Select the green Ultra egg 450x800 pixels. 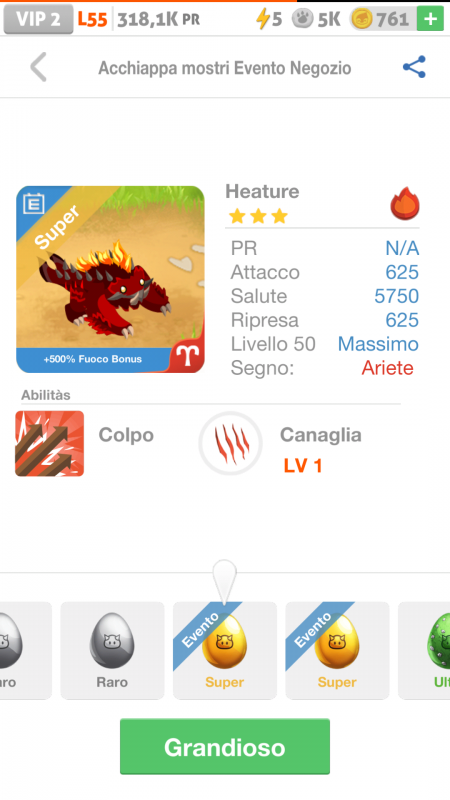tap(424, 650)
